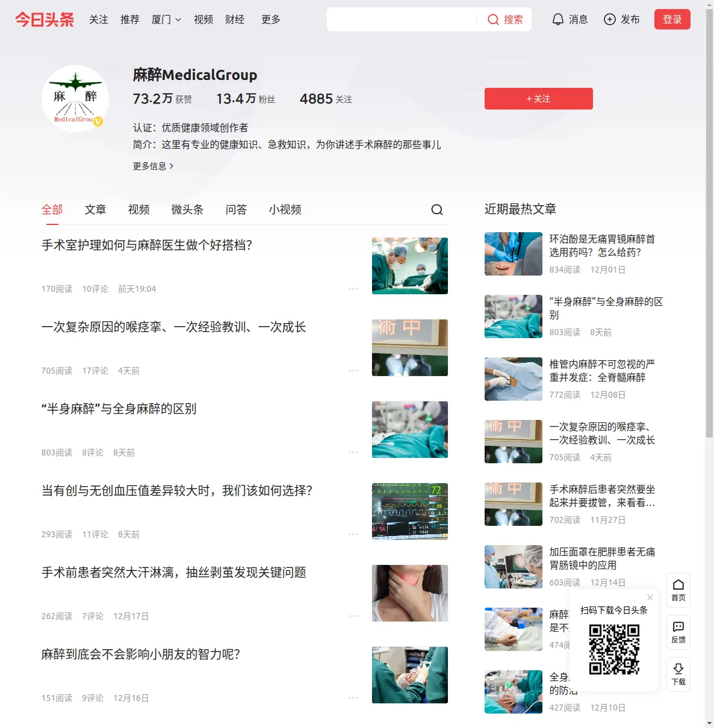Switch to the 问答 tab
714x728 pixels.
point(237,209)
